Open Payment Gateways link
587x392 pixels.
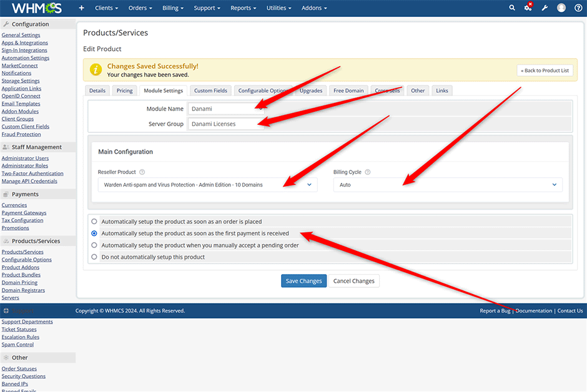pyautogui.click(x=24, y=213)
